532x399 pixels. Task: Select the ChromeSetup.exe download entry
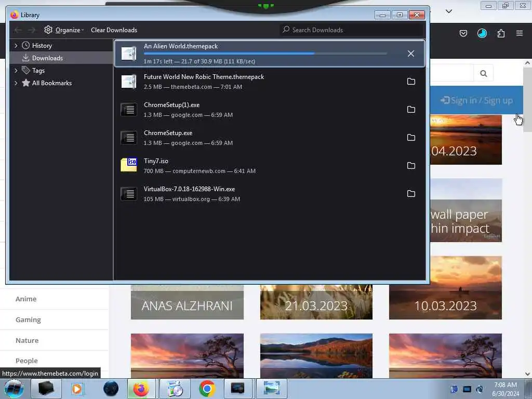[270, 137]
